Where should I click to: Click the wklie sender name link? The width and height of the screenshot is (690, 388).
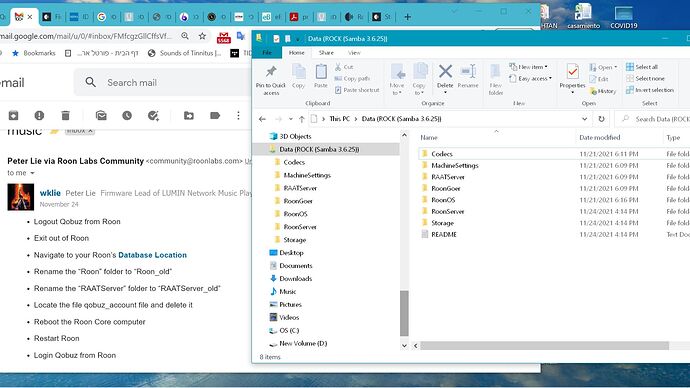click(50, 193)
